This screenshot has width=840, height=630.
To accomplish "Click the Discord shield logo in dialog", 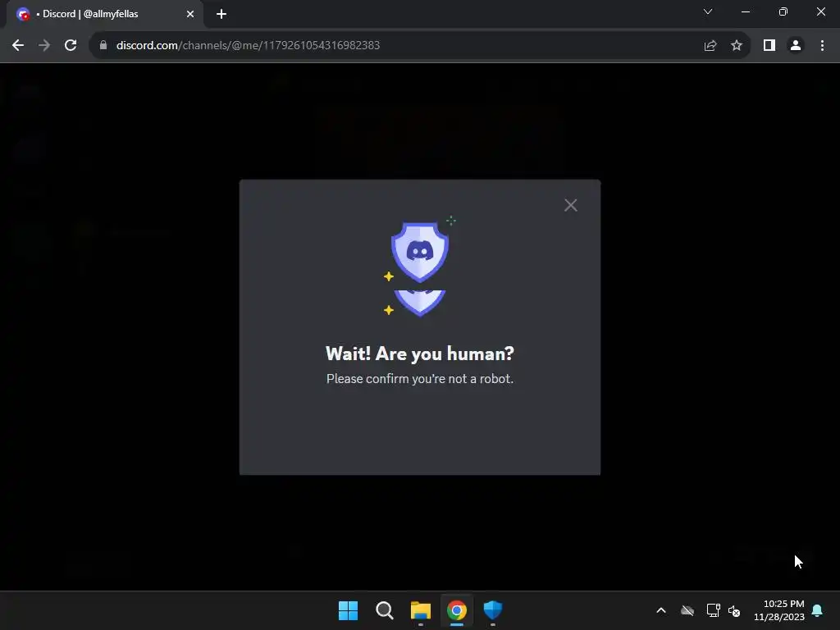I will (x=420, y=252).
